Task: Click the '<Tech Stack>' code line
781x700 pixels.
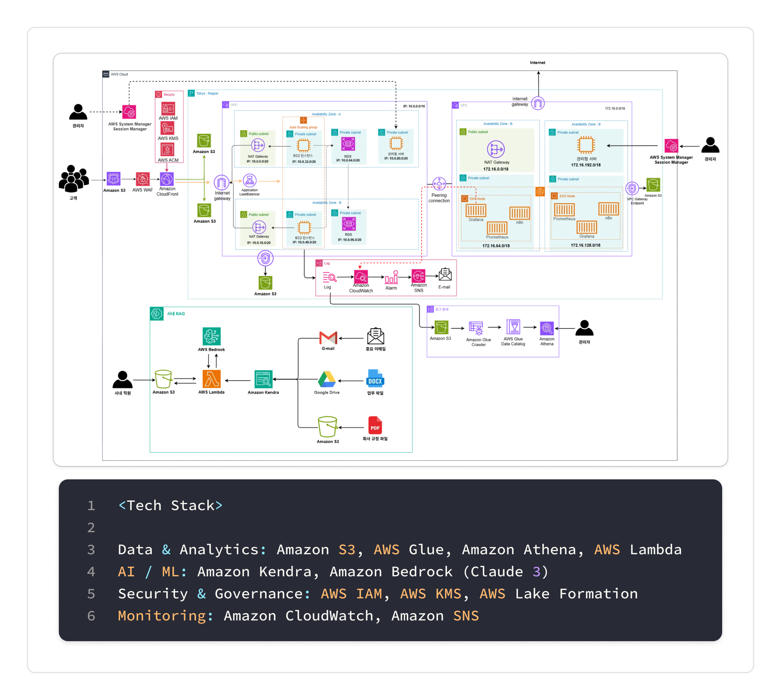Action: [170, 505]
